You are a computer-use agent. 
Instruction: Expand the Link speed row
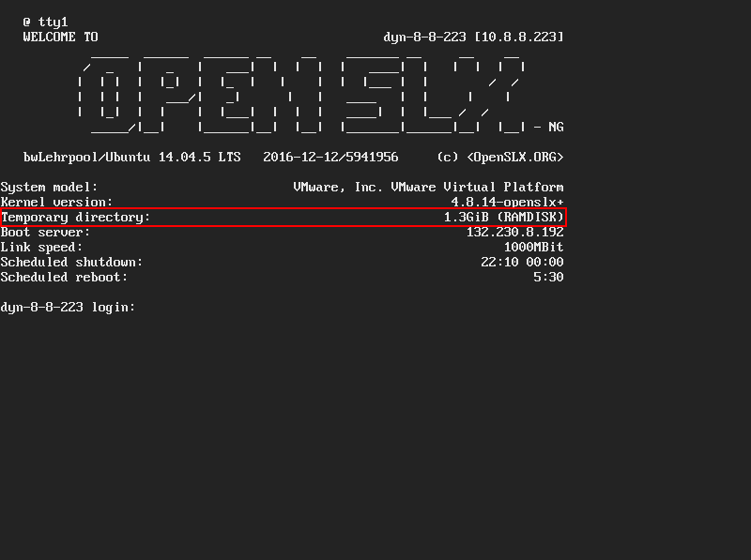[x=45, y=247]
